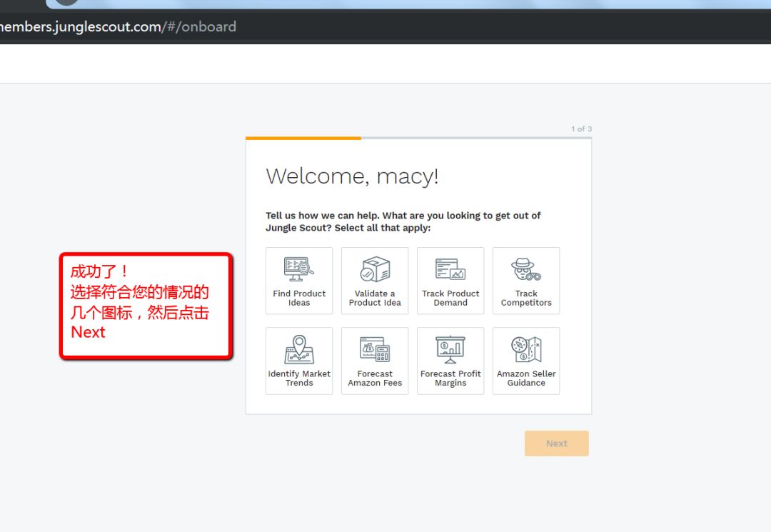771x532 pixels.
Task: Select the Validate a Product Idea icon
Action: pos(375,269)
